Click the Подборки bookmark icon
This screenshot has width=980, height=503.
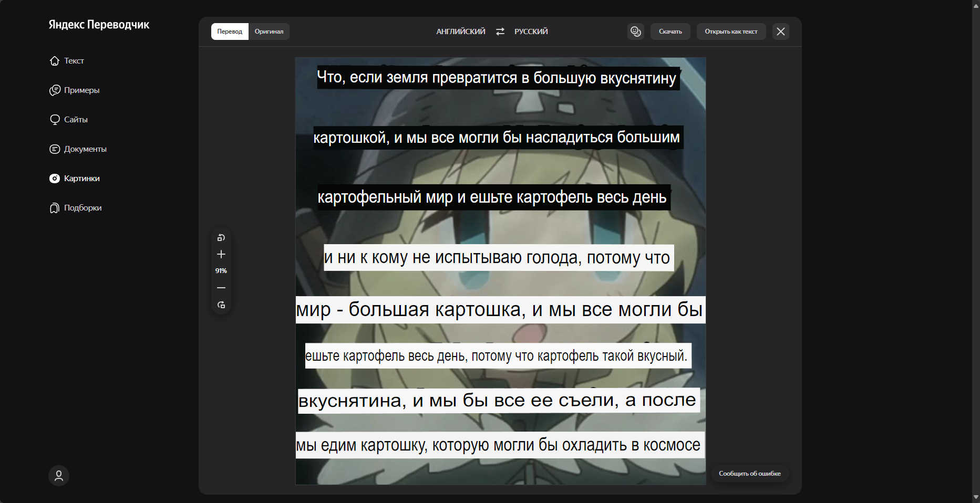click(55, 208)
